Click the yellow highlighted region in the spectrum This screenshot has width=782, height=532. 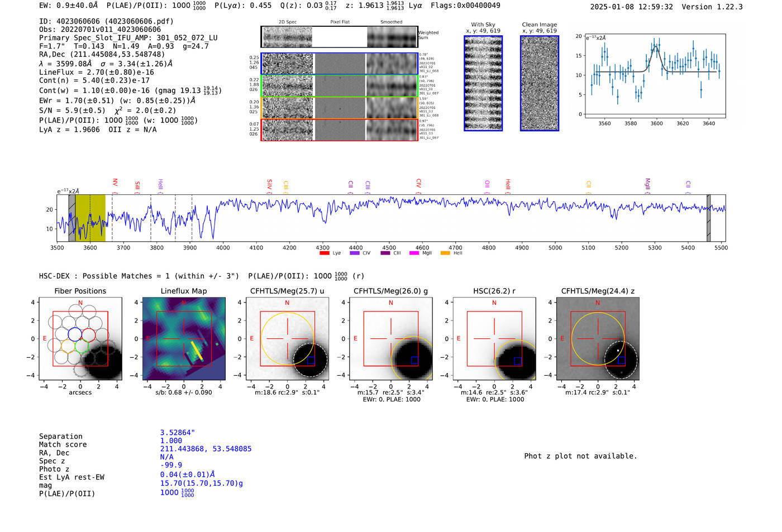90,218
